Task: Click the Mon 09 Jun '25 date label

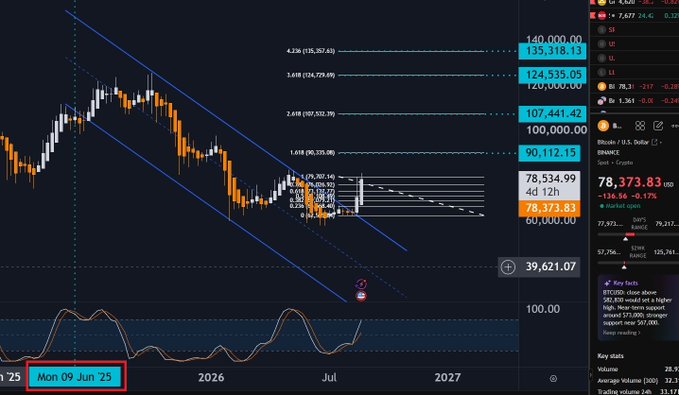Action: 74,377
